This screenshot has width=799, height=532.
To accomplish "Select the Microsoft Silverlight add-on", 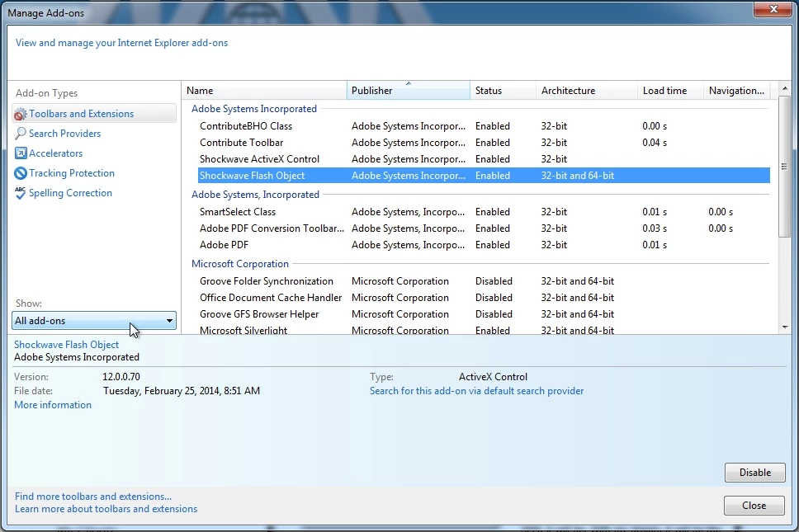I will point(484,330).
